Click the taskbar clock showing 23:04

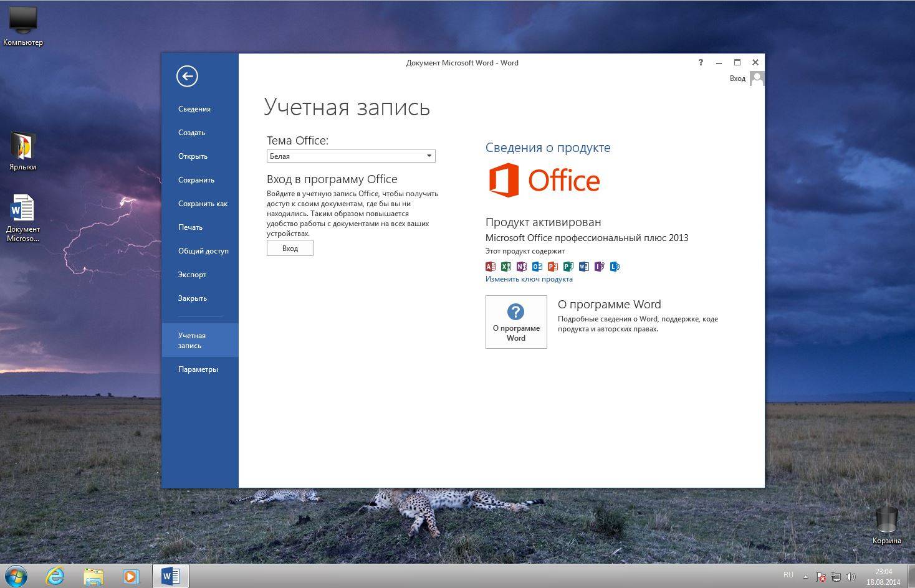click(x=883, y=577)
